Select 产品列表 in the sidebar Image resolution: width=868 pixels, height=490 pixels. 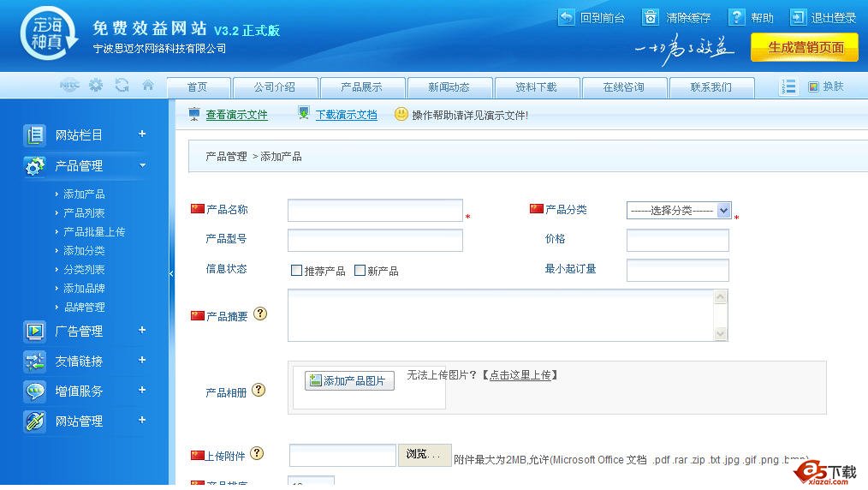[84, 212]
